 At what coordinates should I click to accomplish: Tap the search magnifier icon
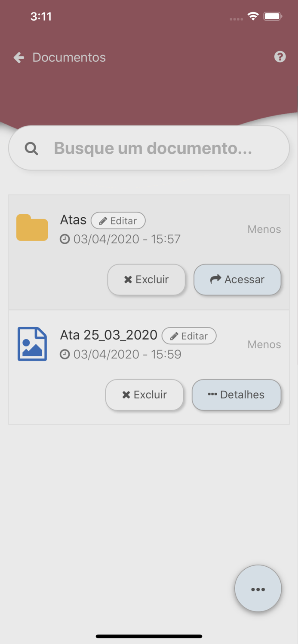pyautogui.click(x=31, y=148)
